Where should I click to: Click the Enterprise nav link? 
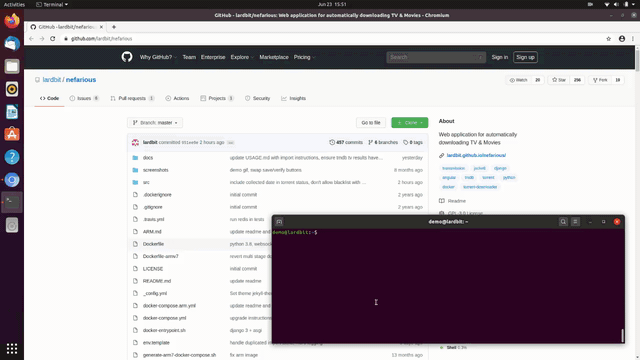click(x=213, y=57)
